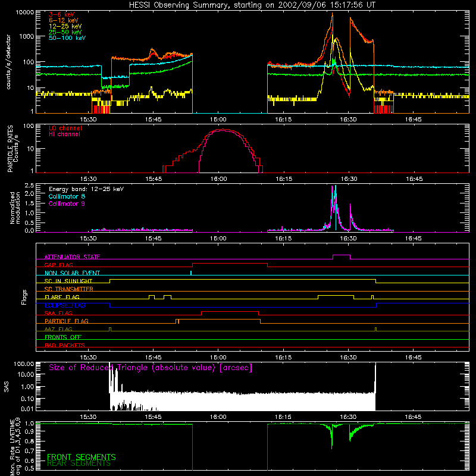The width and height of the screenshot is (476, 476).
Task: Select the 25-50 keV legend label
Action: point(65,32)
